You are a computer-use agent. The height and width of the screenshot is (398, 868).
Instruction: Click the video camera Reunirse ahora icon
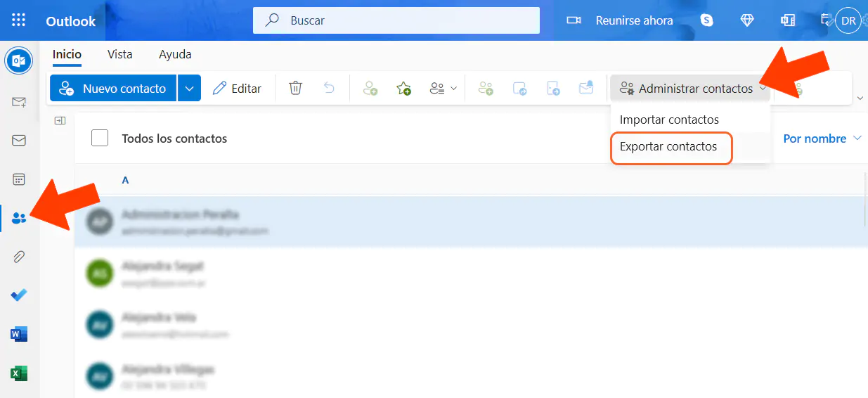click(574, 20)
